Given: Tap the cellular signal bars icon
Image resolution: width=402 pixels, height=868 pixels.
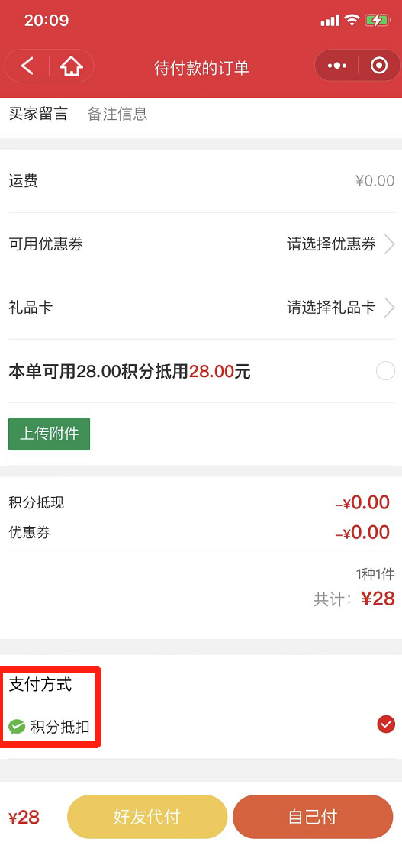Looking at the screenshot, I should click(330, 21).
